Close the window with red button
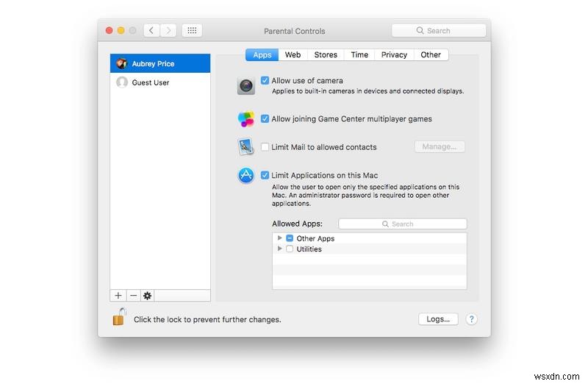This screenshot has width=588, height=384. click(109, 30)
